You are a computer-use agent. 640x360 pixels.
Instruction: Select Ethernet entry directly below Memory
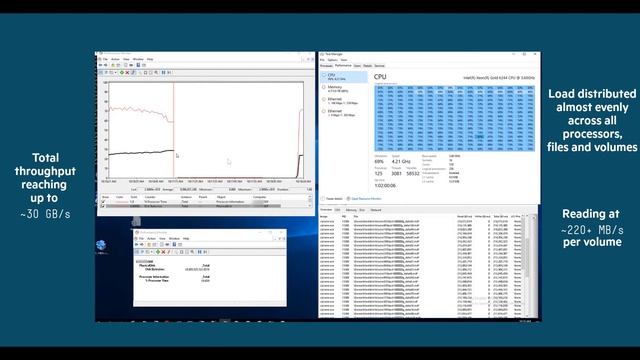(344, 101)
